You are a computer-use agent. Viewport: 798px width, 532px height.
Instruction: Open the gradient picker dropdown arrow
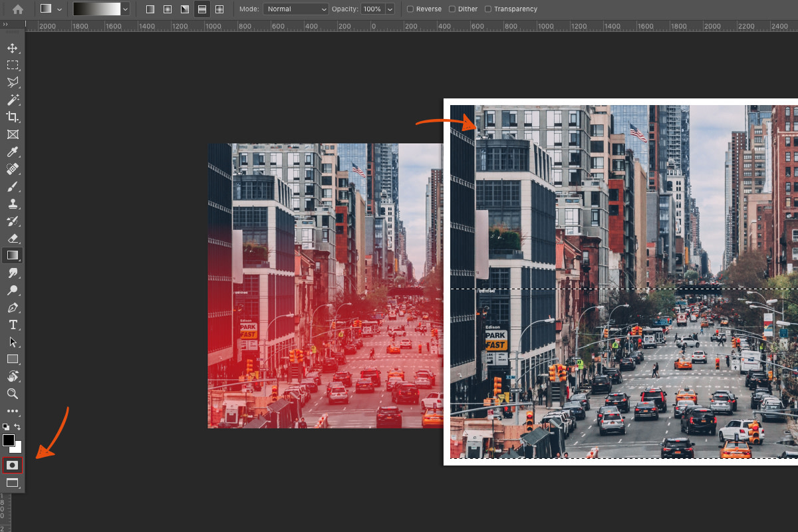pos(125,9)
